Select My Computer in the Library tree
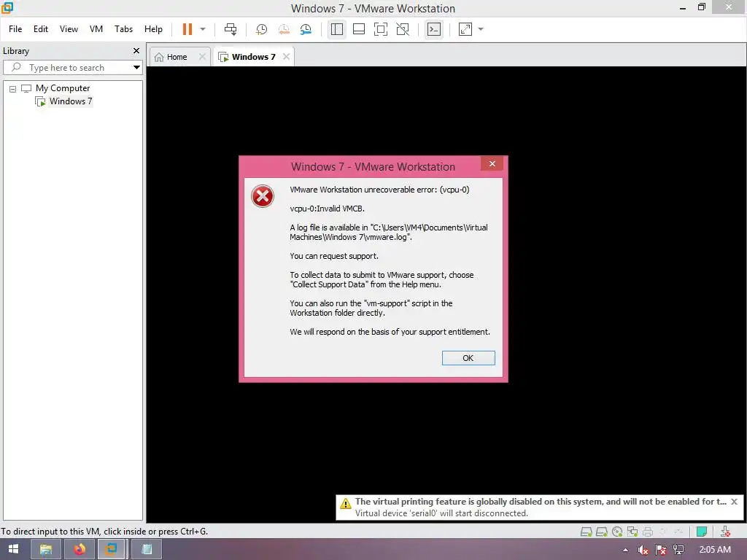Screen dimensions: 747x560 click(x=63, y=88)
